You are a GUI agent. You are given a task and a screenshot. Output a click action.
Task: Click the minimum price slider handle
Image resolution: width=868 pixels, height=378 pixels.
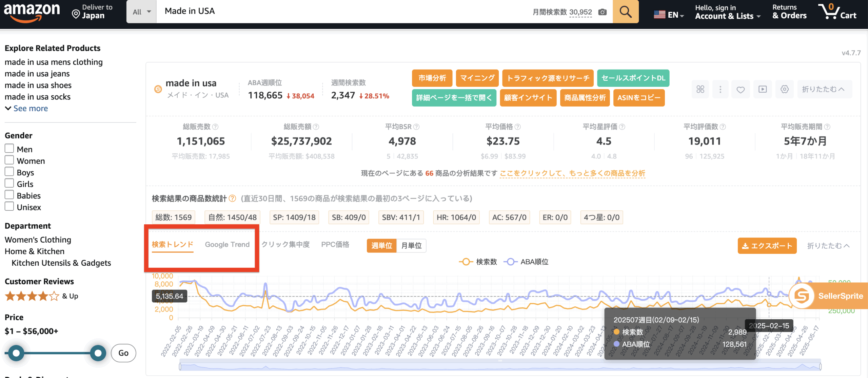(x=16, y=353)
